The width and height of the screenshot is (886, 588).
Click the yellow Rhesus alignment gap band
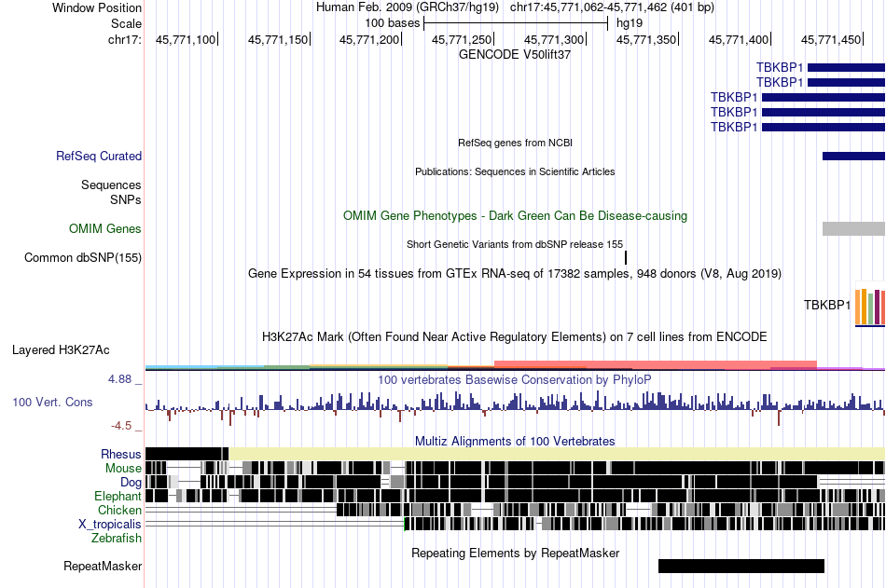point(557,454)
